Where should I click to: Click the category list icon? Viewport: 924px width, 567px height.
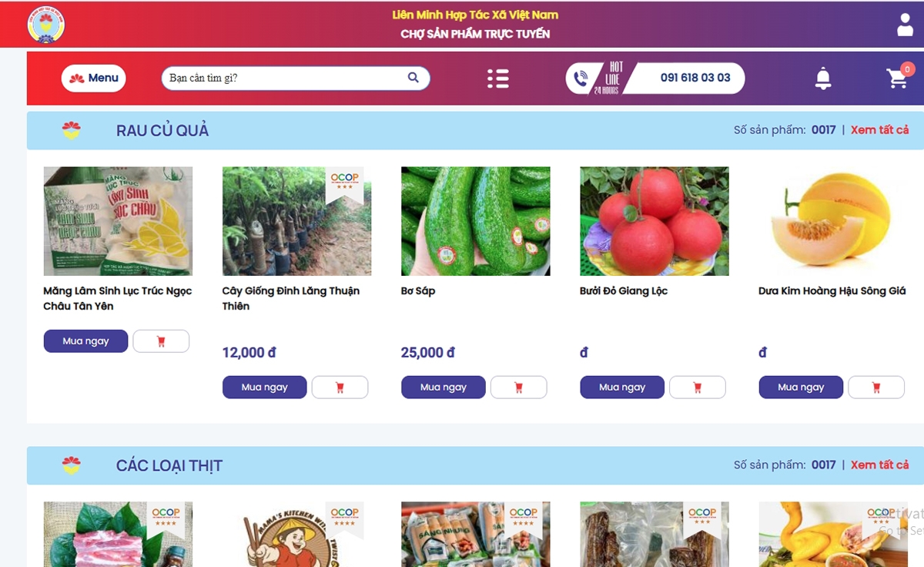pos(497,79)
